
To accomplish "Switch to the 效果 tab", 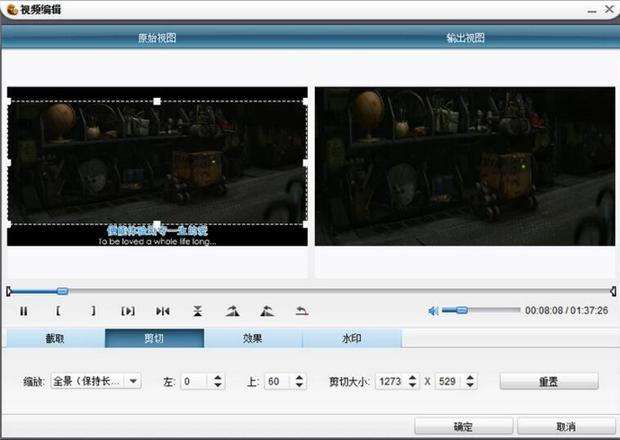I will (x=253, y=338).
